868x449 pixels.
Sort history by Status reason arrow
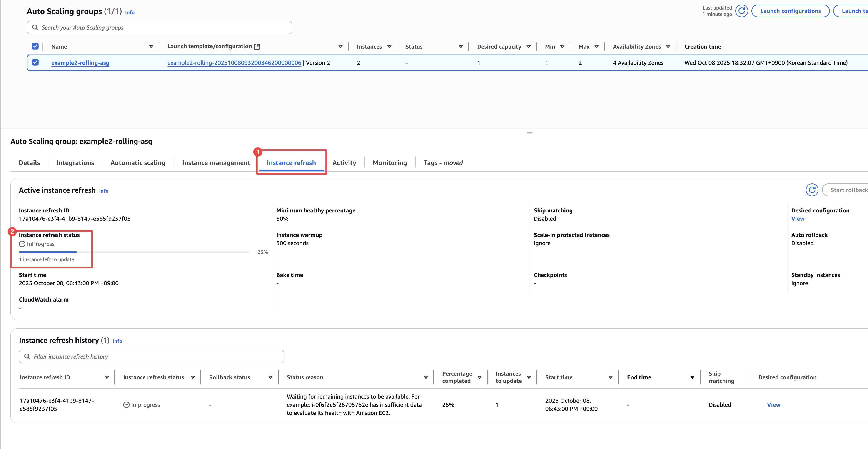point(426,377)
